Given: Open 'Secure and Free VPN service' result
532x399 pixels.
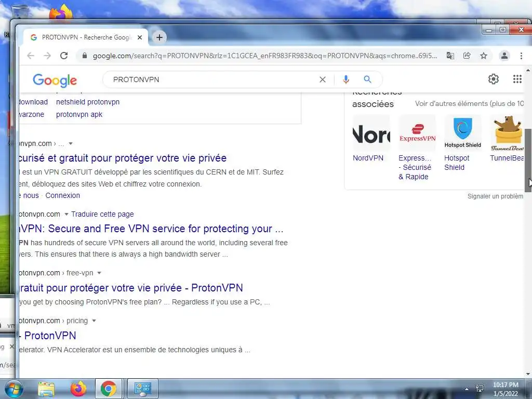Looking at the screenshot, I should [x=151, y=229].
